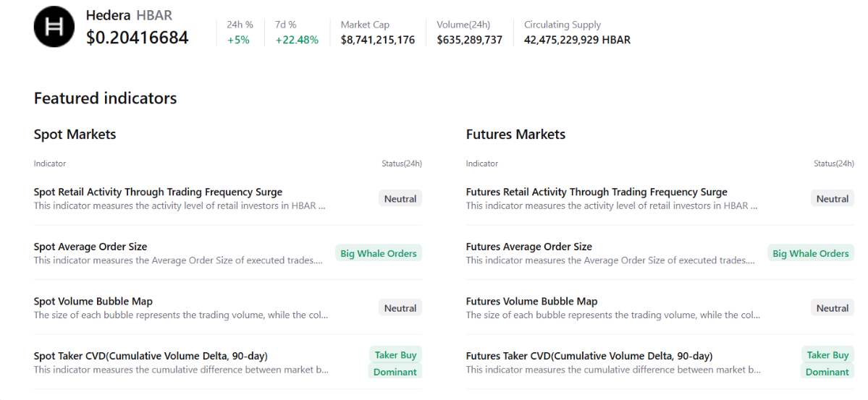Click the Hedera HBAR logo icon
The width and height of the screenshot is (868, 400).
coord(54,27)
